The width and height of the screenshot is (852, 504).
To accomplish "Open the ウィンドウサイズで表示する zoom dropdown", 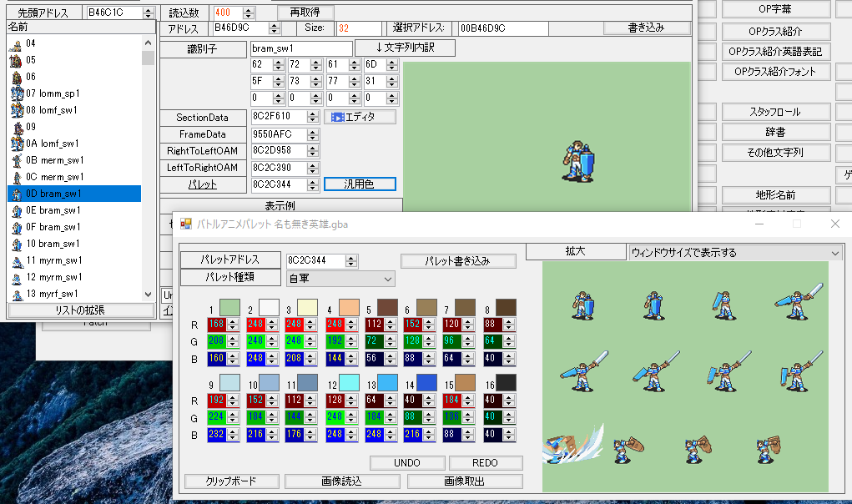I will click(x=735, y=253).
